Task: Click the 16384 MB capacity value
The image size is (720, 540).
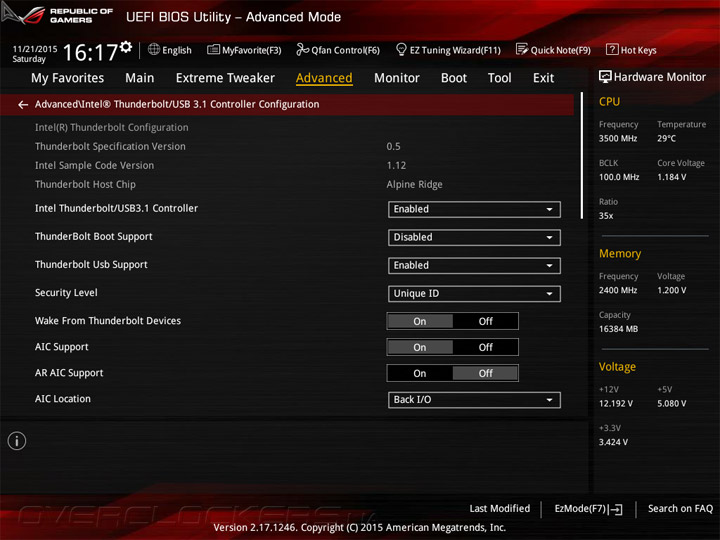Action: click(619, 329)
